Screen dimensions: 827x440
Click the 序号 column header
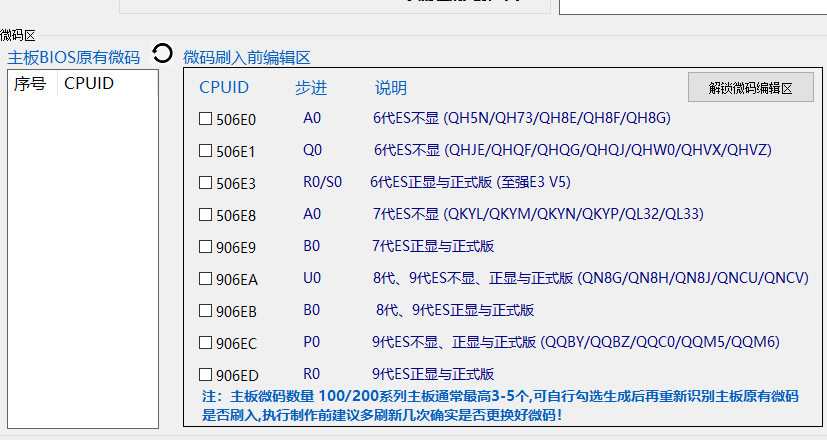(30, 84)
